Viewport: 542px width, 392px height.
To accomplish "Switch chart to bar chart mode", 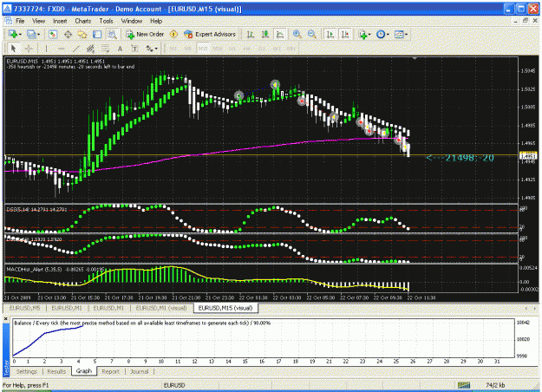I will point(251,34).
